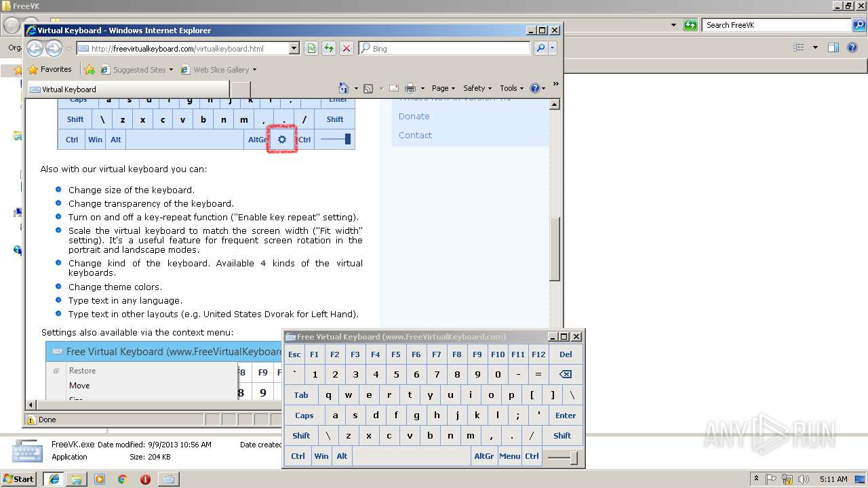Click the red Opera icon on taskbar
The image size is (868, 488).
(145, 479)
